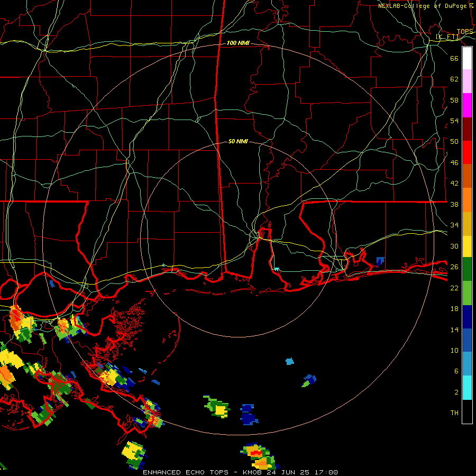Pick the cyan swatch beside 2
This screenshot has height=476, width=476.
tap(467, 388)
